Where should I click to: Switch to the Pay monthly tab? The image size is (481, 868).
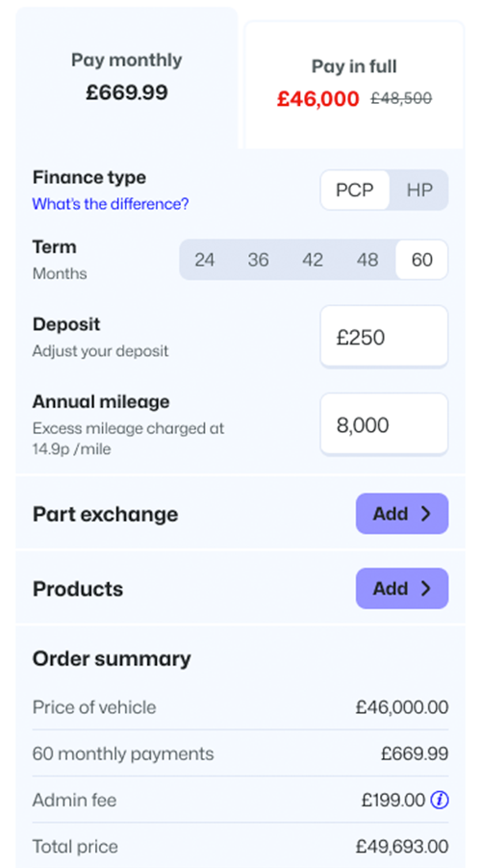127,78
